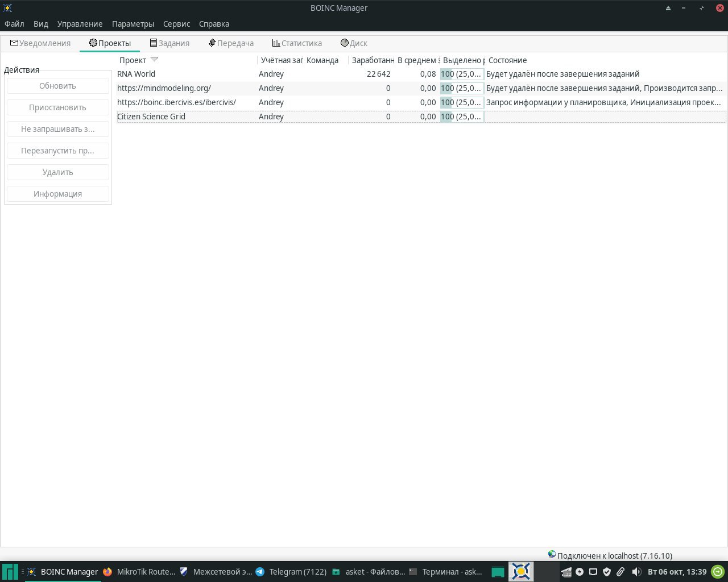Click the Andrey account in the RNA World row

pyautogui.click(x=271, y=74)
